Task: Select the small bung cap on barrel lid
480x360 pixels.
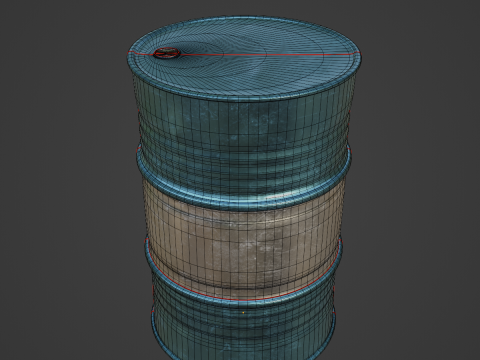Action: (166, 53)
